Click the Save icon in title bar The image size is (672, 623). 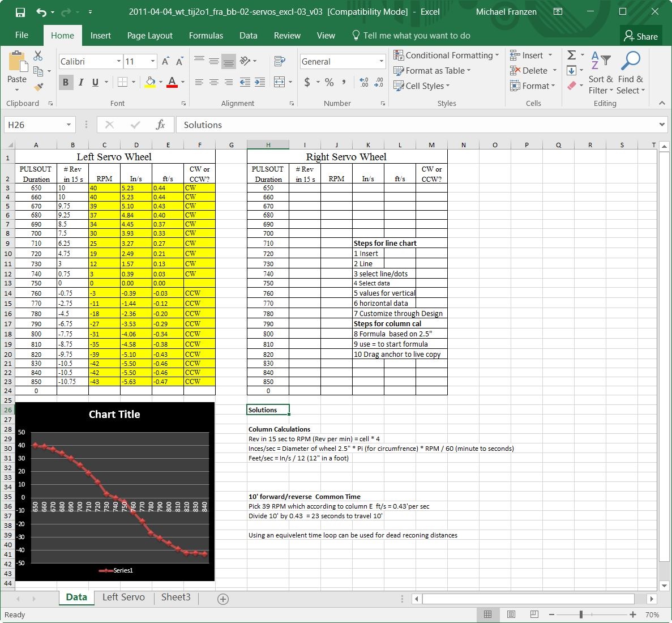click(x=20, y=12)
